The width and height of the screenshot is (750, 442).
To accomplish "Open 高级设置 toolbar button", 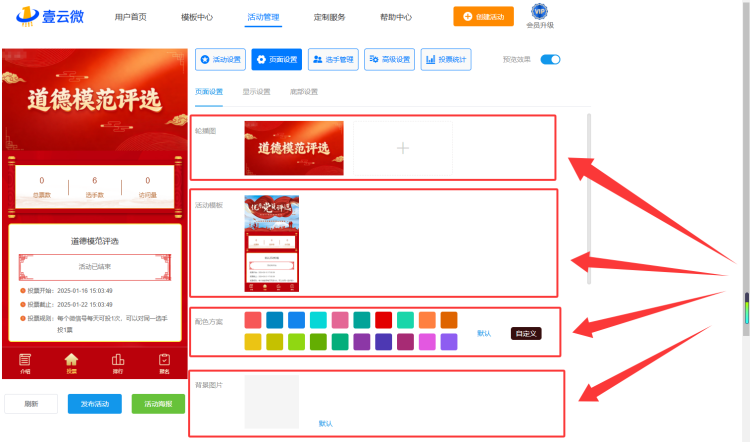I will 389,59.
